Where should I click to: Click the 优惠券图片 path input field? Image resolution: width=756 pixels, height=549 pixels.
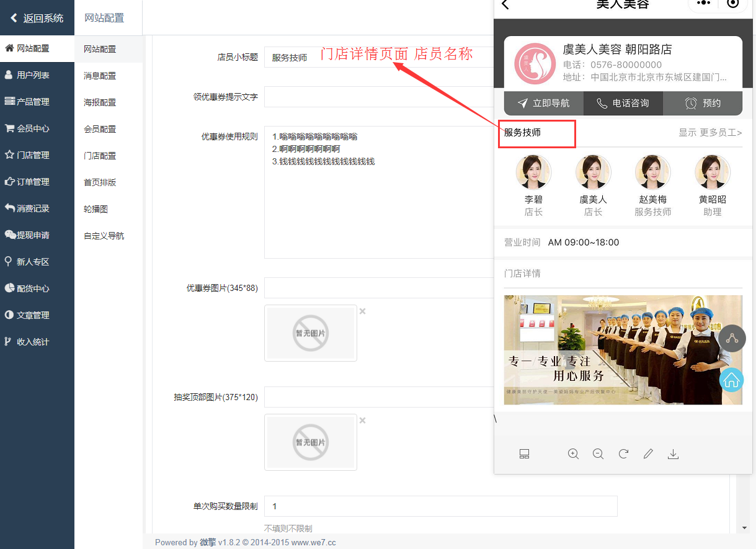point(379,288)
